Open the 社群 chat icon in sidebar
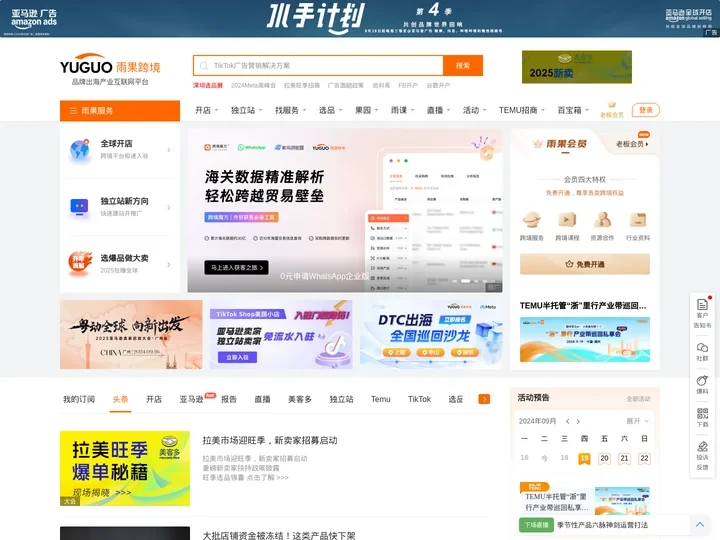The image size is (720, 540). (x=702, y=347)
